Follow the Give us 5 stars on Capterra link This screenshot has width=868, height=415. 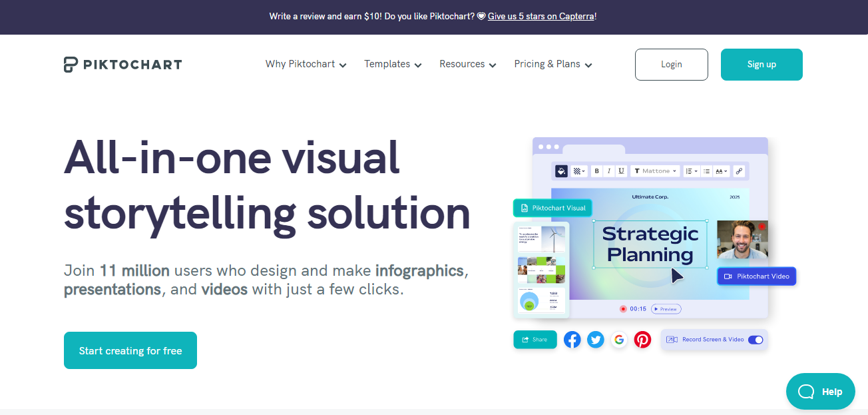pos(541,16)
